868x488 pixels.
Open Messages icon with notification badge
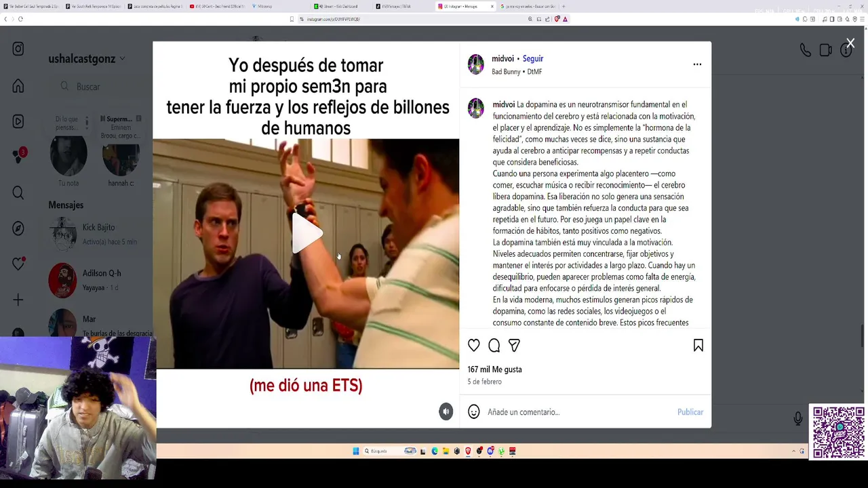pyautogui.click(x=19, y=156)
